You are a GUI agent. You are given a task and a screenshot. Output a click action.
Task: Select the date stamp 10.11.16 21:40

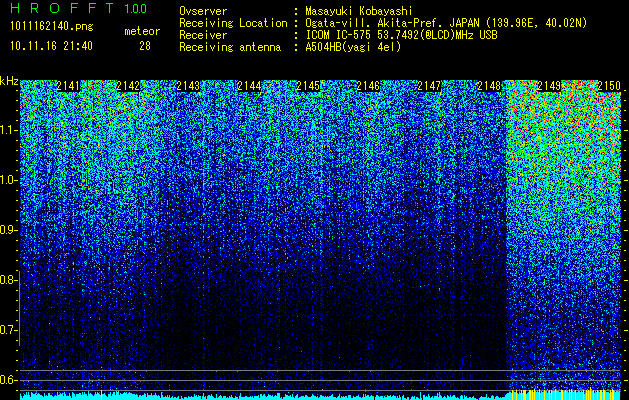[x=51, y=46]
